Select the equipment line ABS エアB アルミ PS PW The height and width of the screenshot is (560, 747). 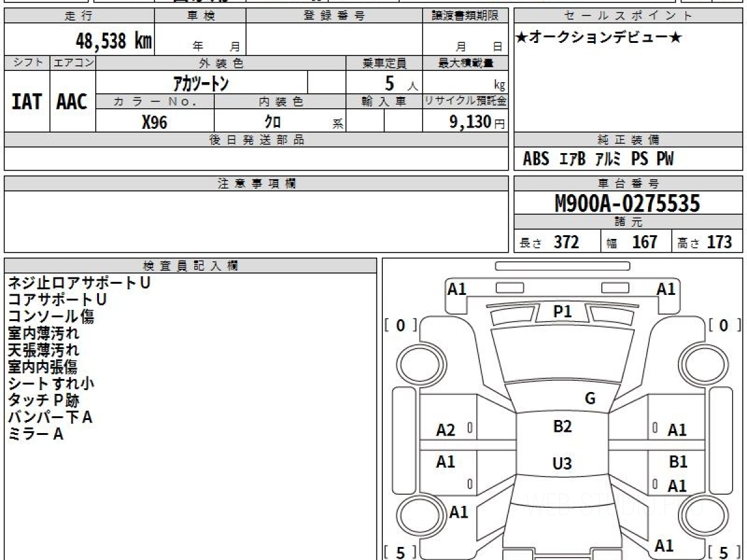[598, 159]
